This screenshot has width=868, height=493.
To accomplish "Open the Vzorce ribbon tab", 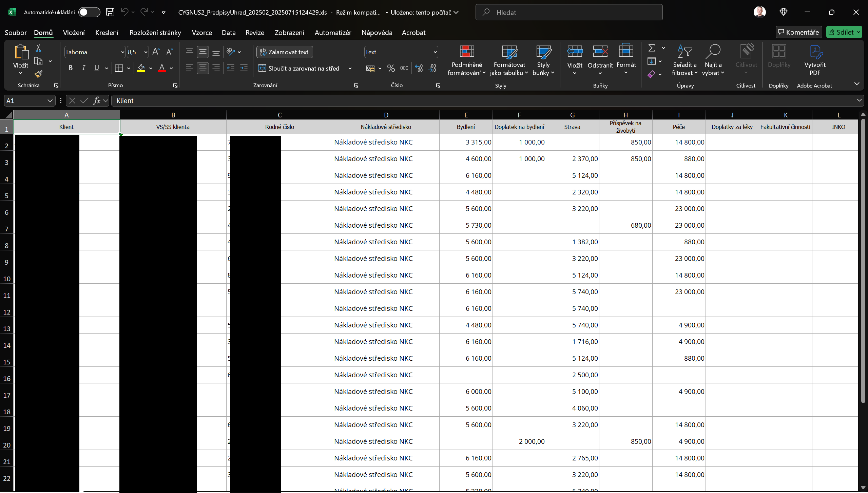I will coord(201,33).
